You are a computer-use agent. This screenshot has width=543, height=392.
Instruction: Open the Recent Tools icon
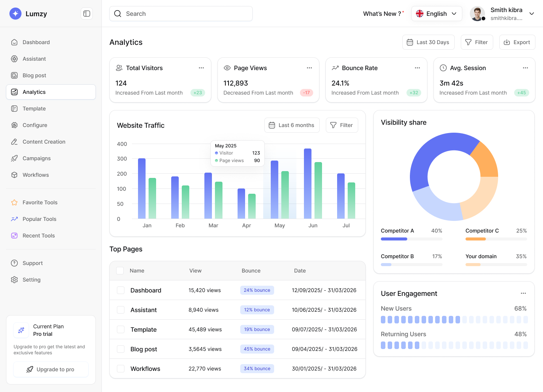pos(14,235)
